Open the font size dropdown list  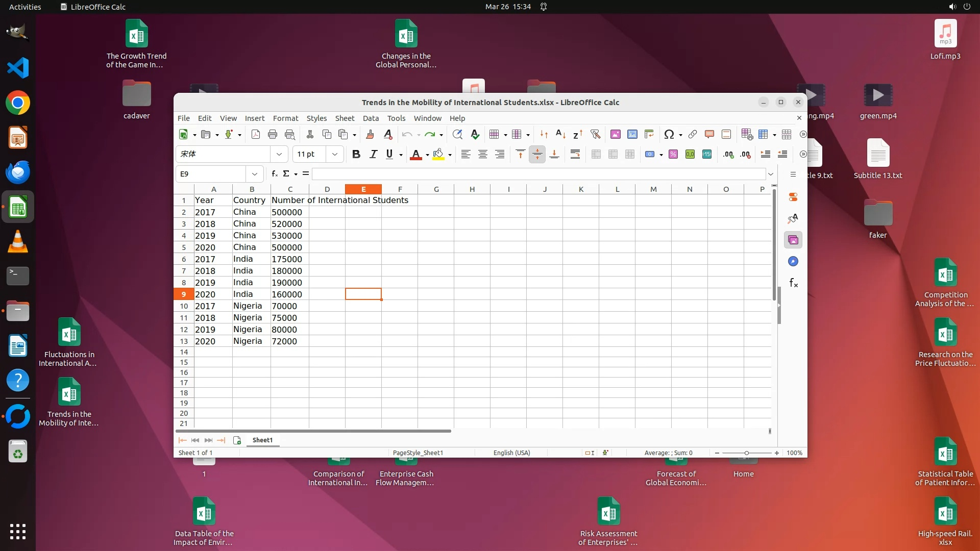click(x=334, y=154)
